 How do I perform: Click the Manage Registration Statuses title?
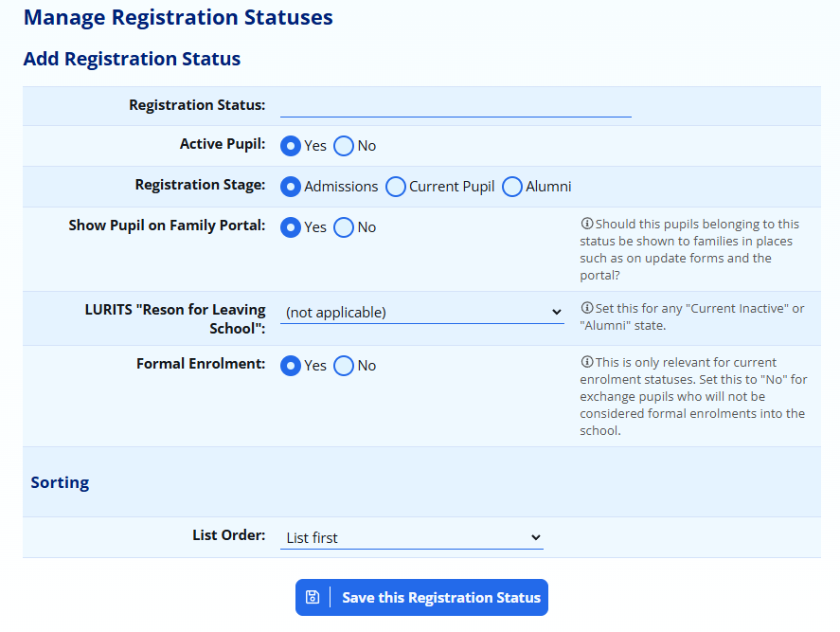178,17
